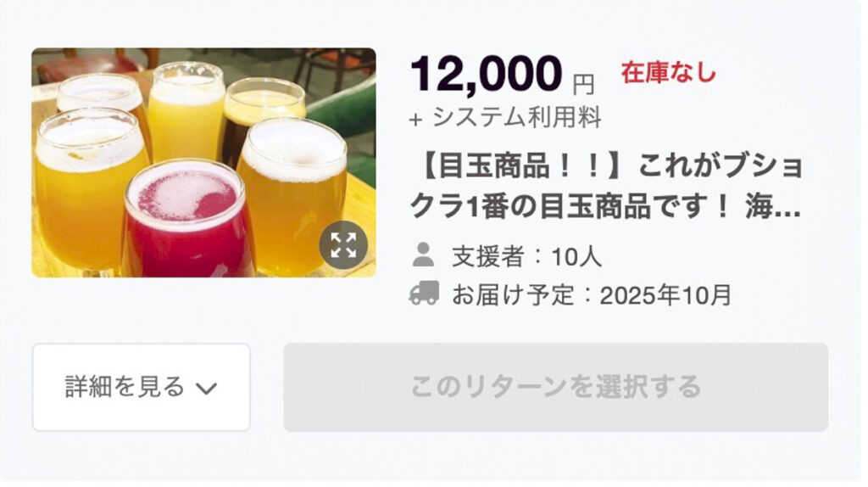This screenshot has height=487, width=868.
Task: Click the red 在庫なし stock label
Action: (x=668, y=73)
